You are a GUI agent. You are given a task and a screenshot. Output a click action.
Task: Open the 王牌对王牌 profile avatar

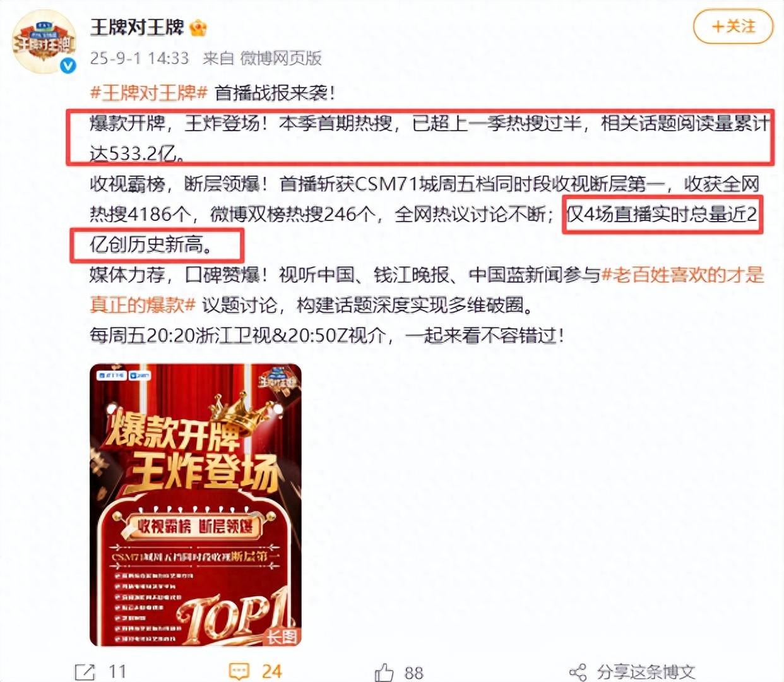pyautogui.click(x=44, y=42)
